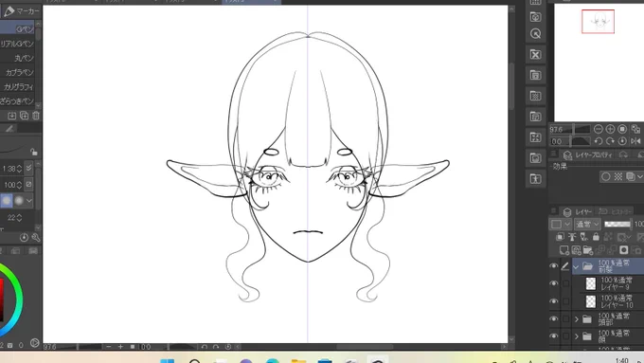Open layer palette color dropdown
Viewport: 644px width, 363px height.
pos(561,224)
